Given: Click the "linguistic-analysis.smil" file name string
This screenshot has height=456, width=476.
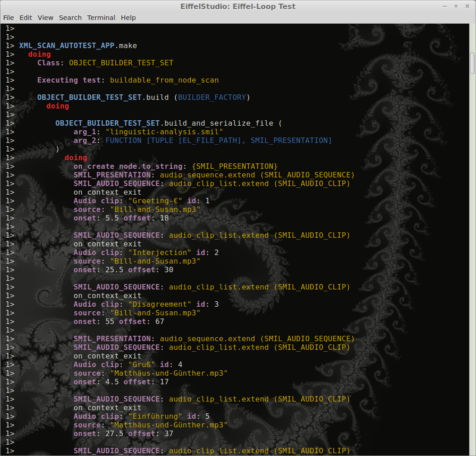Looking at the screenshot, I should coord(164,132).
